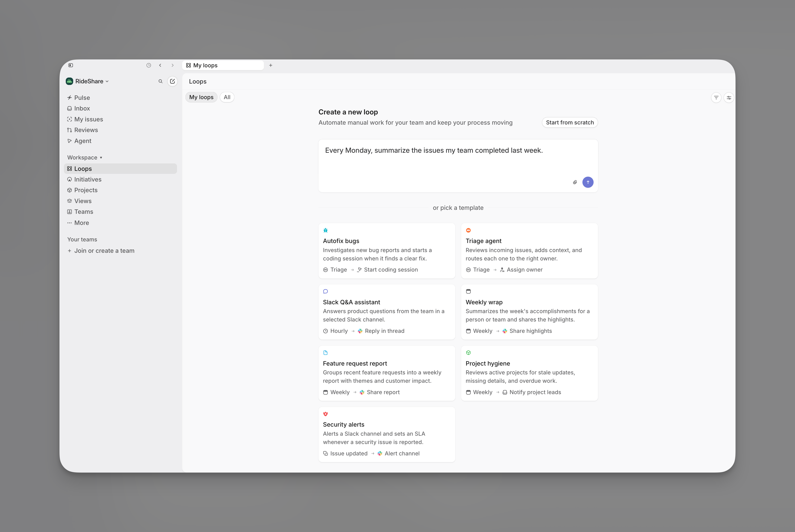Switch to the My loops window tab

tap(223, 65)
